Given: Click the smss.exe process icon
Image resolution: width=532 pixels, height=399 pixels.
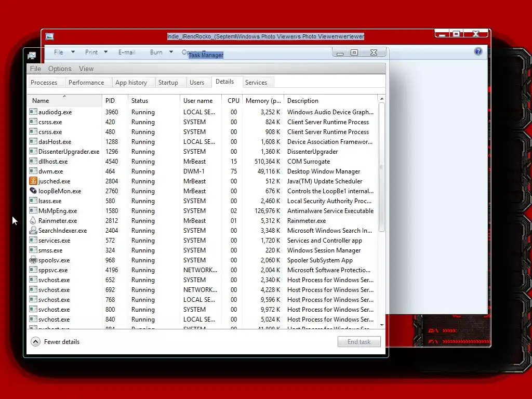Looking at the screenshot, I should (x=33, y=250).
